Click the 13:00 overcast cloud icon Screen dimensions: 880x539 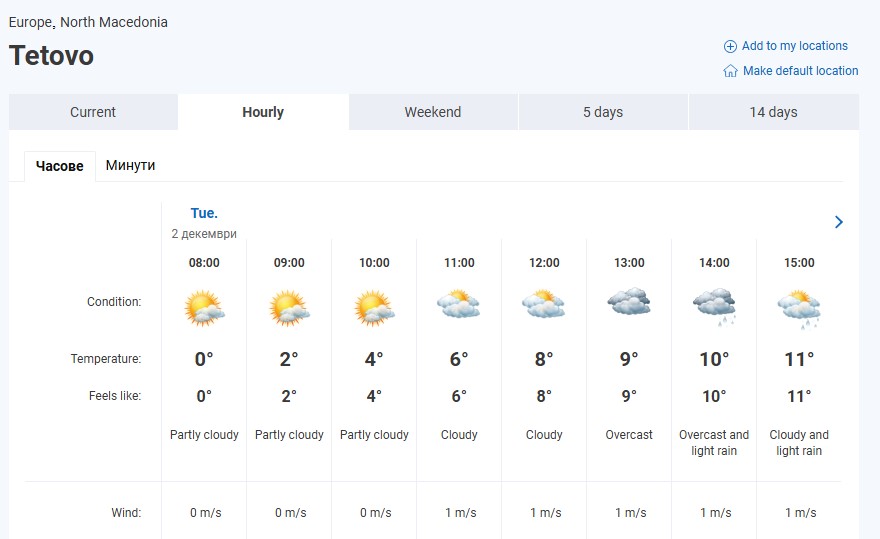[629, 302]
